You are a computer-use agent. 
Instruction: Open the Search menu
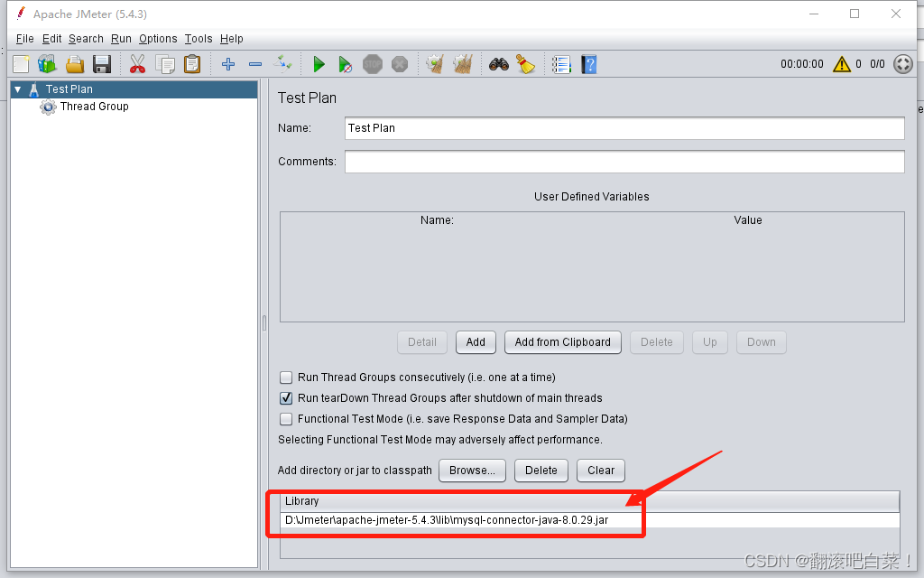(86, 38)
